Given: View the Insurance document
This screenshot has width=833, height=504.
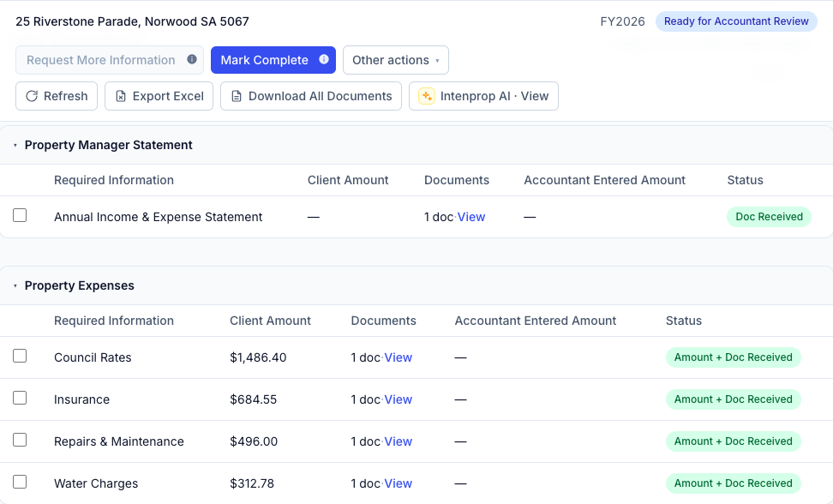Looking at the screenshot, I should tap(398, 399).
